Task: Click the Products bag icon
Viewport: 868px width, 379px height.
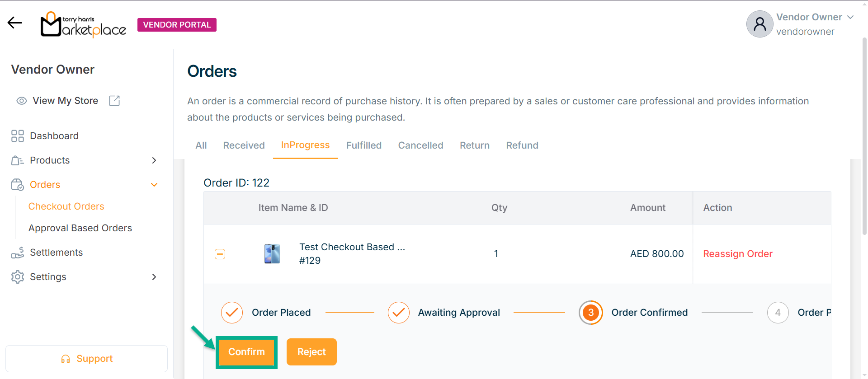Action: (18, 160)
